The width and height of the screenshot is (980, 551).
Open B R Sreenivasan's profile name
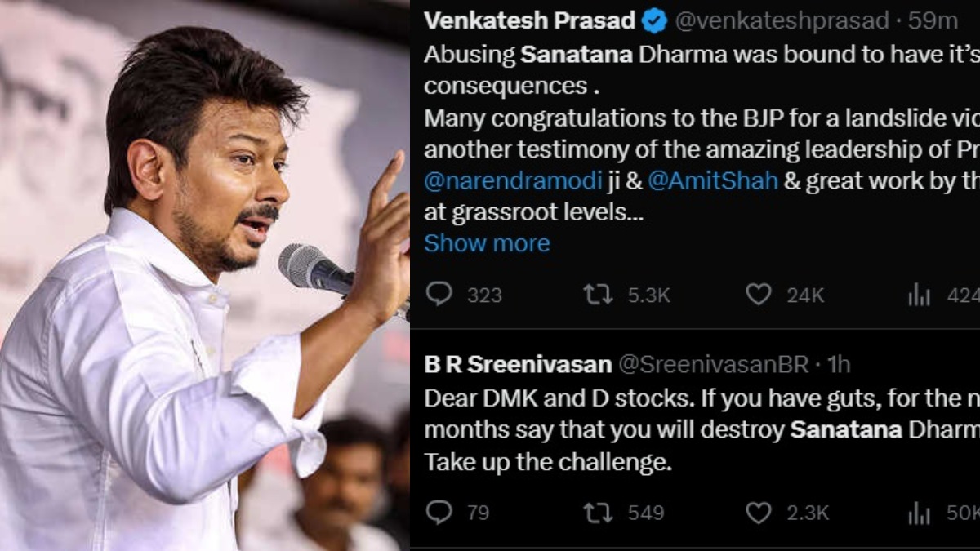tap(517, 365)
